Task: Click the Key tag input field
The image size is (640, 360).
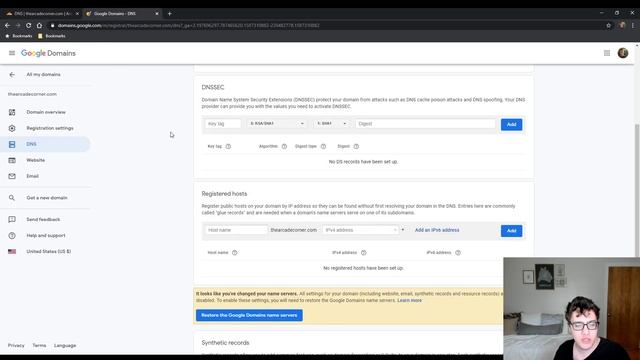Action: (x=223, y=124)
